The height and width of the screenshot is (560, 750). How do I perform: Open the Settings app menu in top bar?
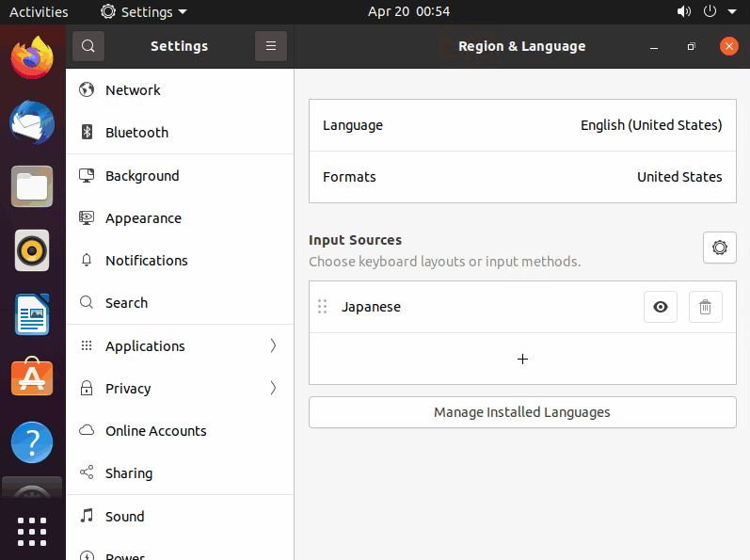point(143,11)
